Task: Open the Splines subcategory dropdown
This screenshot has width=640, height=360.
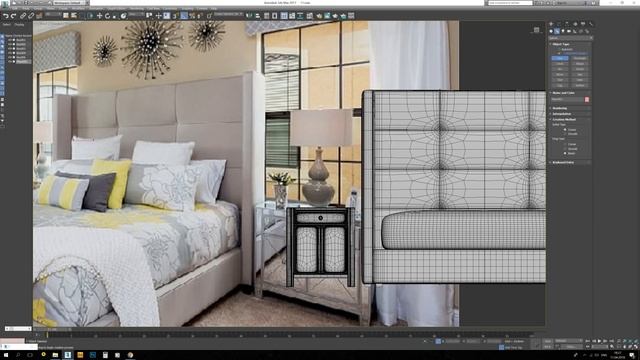Action: click(570, 38)
